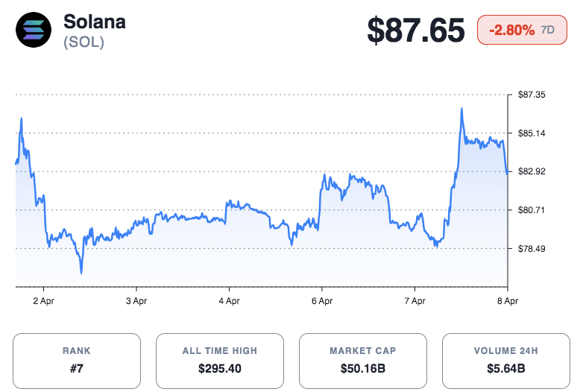
Task: Select the Volume 24H $5.64B card
Action: point(506,361)
